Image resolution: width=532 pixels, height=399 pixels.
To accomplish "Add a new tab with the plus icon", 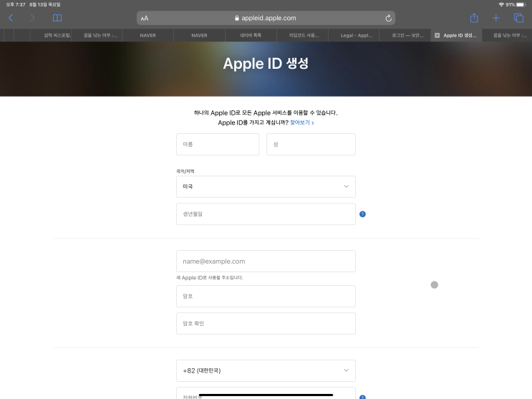I will click(495, 18).
